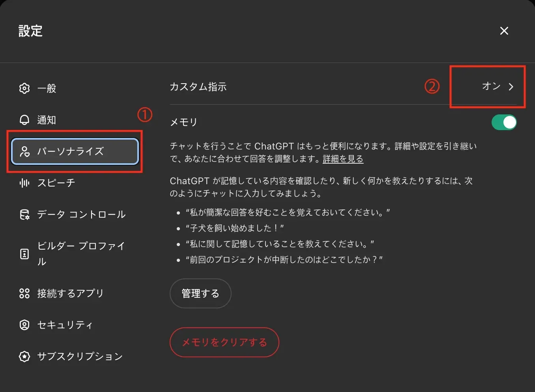The height and width of the screenshot is (392, 535).
Task: Click the database icon beside データ コントロール
Action: tap(24, 214)
